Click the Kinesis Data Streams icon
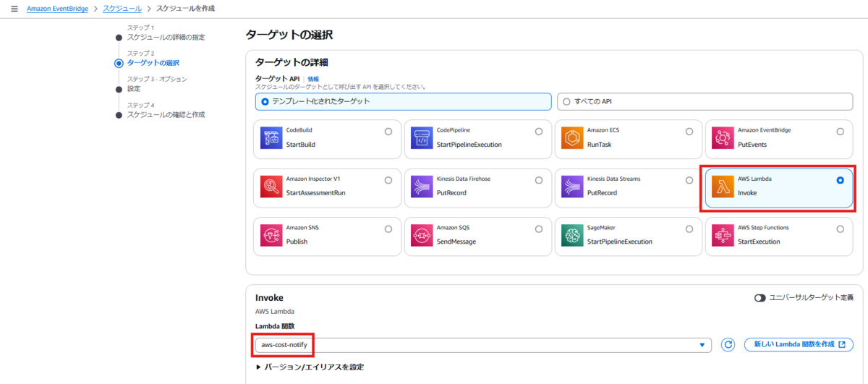868x384 pixels. click(573, 187)
